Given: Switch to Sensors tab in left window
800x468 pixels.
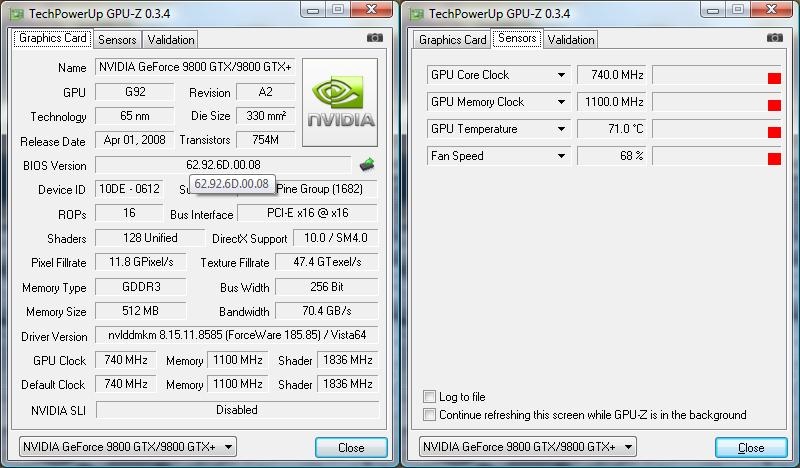Looking at the screenshot, I should (117, 40).
